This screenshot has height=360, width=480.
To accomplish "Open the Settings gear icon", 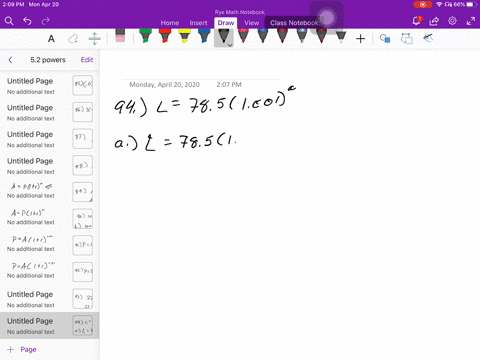I will (452, 21).
